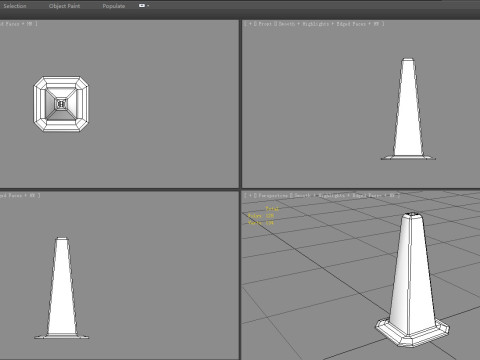This screenshot has height=360, width=480.
Task: Open Front viewport '+' general menu
Action: coord(251,24)
